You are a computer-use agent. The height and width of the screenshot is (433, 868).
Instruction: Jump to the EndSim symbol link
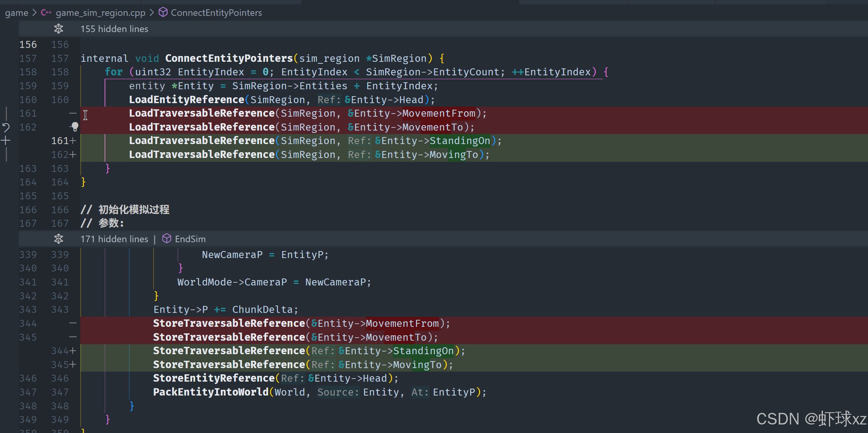click(190, 239)
